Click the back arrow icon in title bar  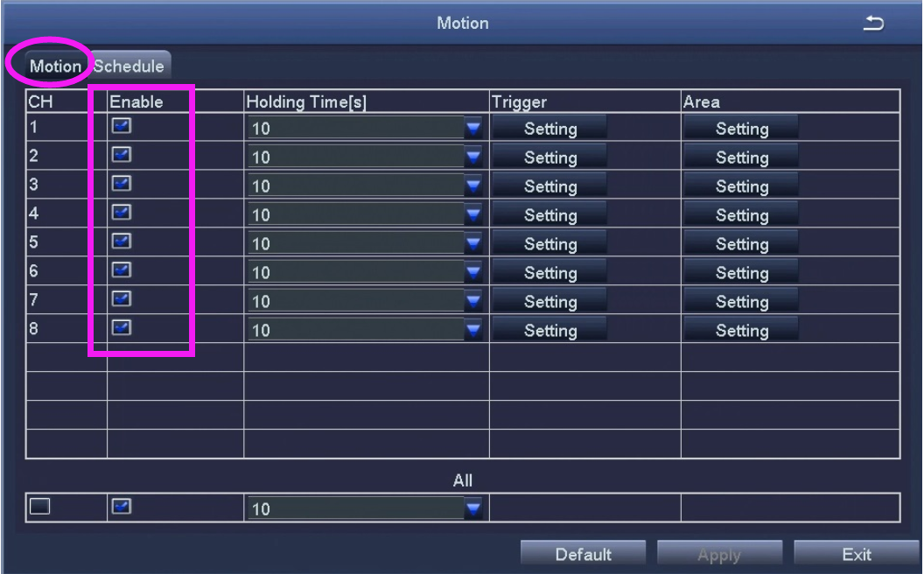coord(873,24)
